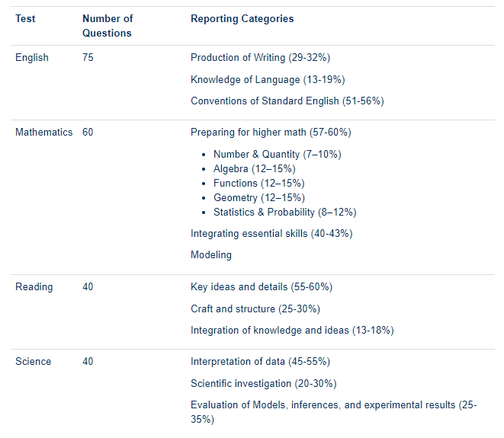The width and height of the screenshot is (504, 438).
Task: Click the "Test" column header
Action: click(x=26, y=19)
